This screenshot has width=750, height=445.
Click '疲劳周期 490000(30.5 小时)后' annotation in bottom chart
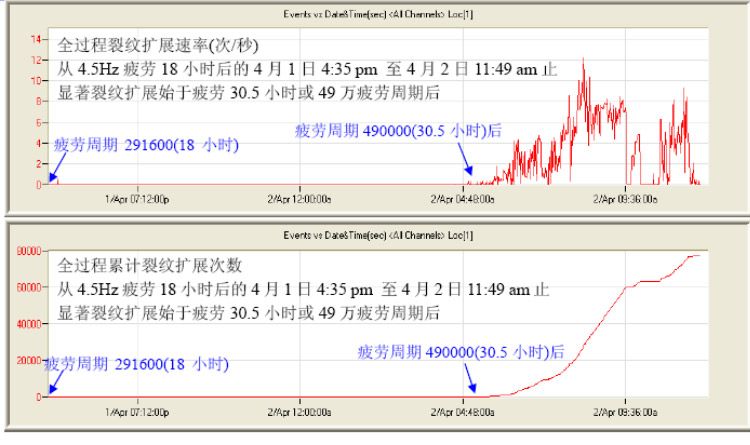point(460,352)
